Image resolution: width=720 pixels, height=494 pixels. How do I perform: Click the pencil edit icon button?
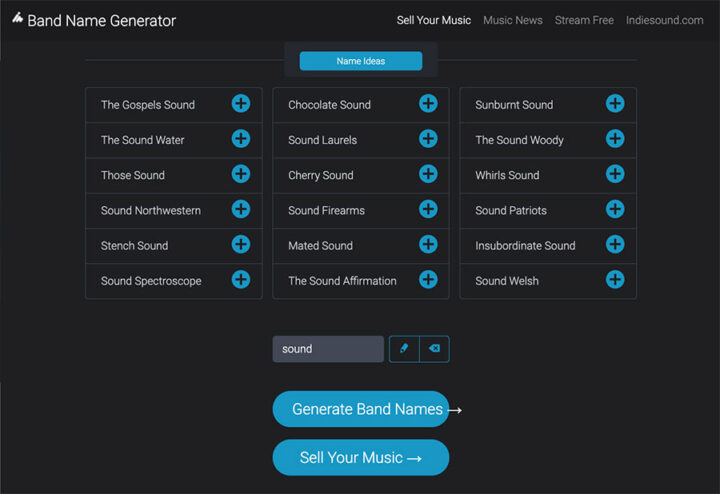click(x=404, y=349)
